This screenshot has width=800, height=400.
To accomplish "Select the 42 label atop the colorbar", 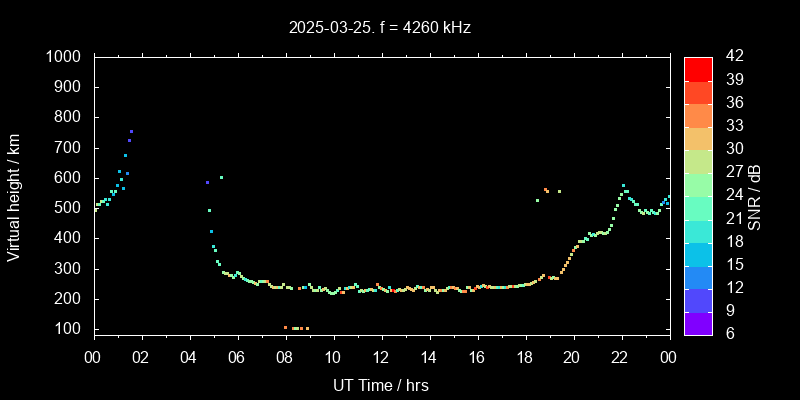I will tap(732, 57).
